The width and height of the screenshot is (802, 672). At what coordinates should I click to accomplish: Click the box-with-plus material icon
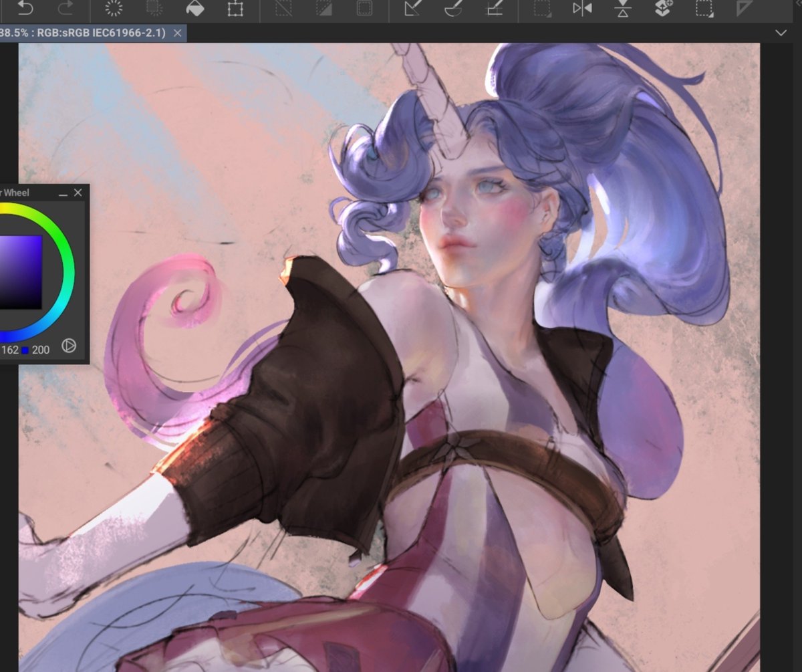(663, 9)
